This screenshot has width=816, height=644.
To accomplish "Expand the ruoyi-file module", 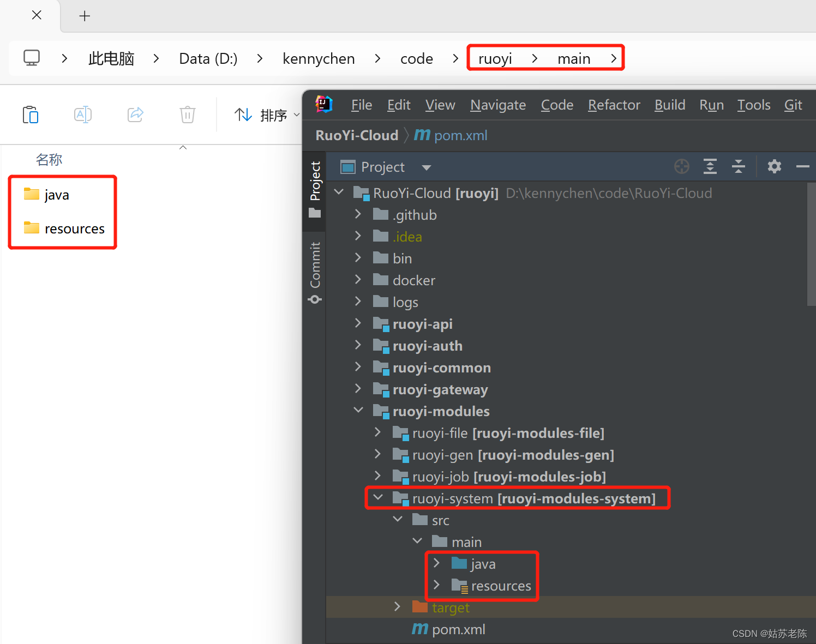I will coord(377,432).
